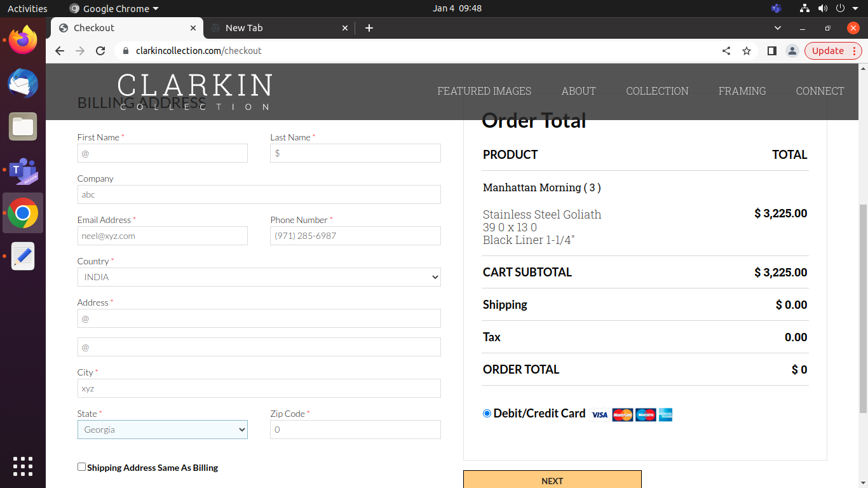This screenshot has height=488, width=868.
Task: Open the Country dropdown showing INDIA
Action: pos(259,277)
